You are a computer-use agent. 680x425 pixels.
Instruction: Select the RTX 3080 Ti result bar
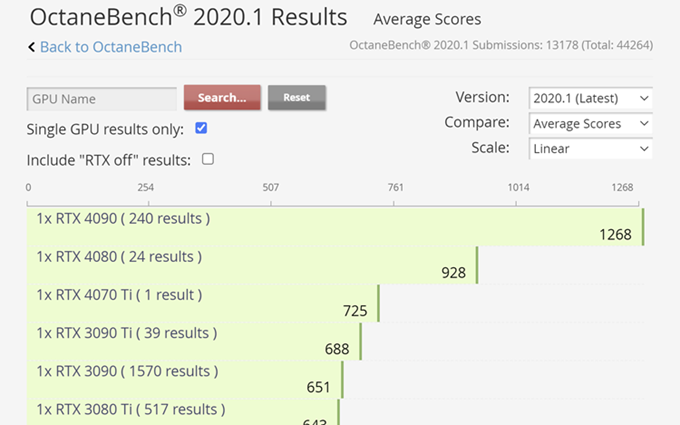pos(183,412)
